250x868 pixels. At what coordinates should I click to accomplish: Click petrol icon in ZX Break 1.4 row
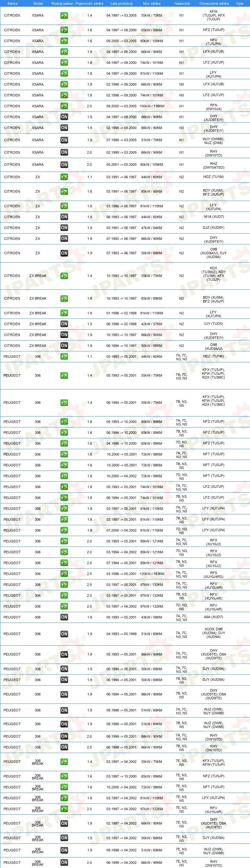click(64, 276)
